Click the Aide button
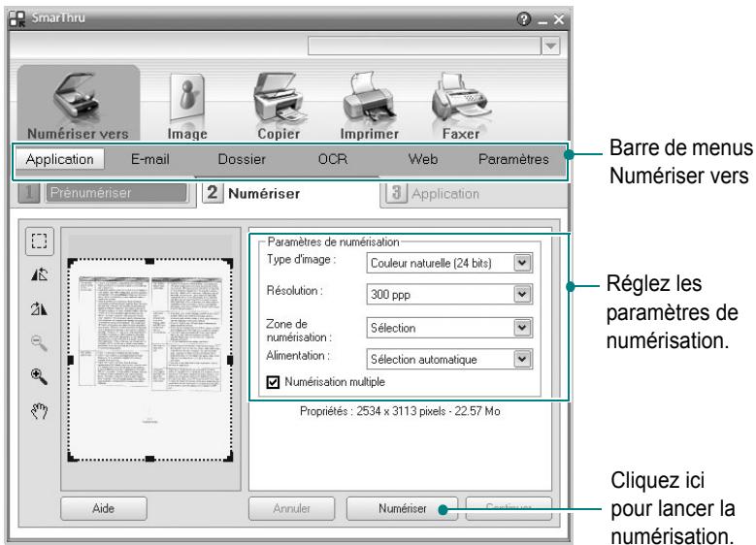The height and width of the screenshot is (545, 756). point(104,508)
